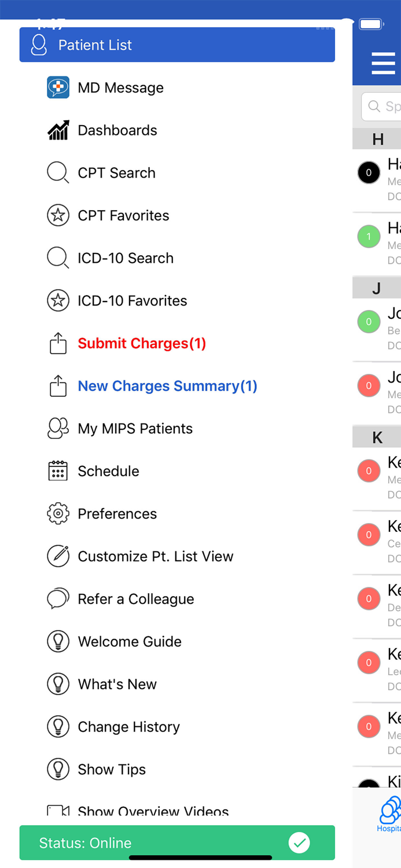Expand the K section of patients

[378, 437]
